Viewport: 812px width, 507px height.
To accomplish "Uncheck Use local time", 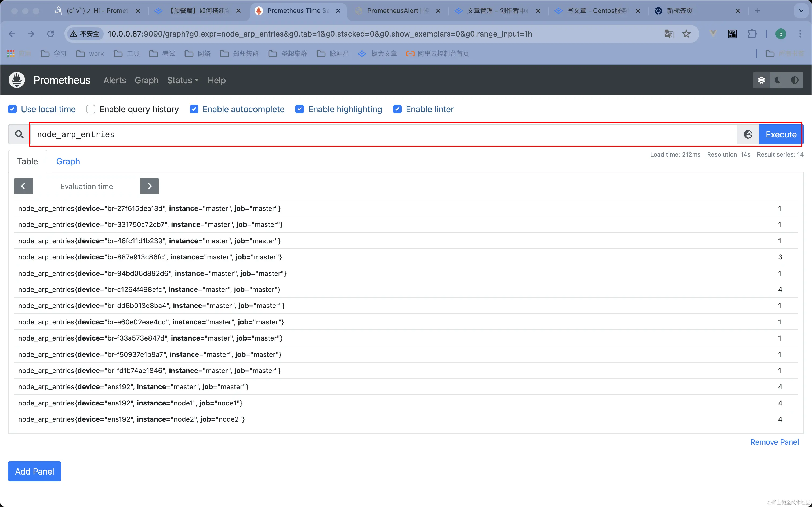I will 12,109.
